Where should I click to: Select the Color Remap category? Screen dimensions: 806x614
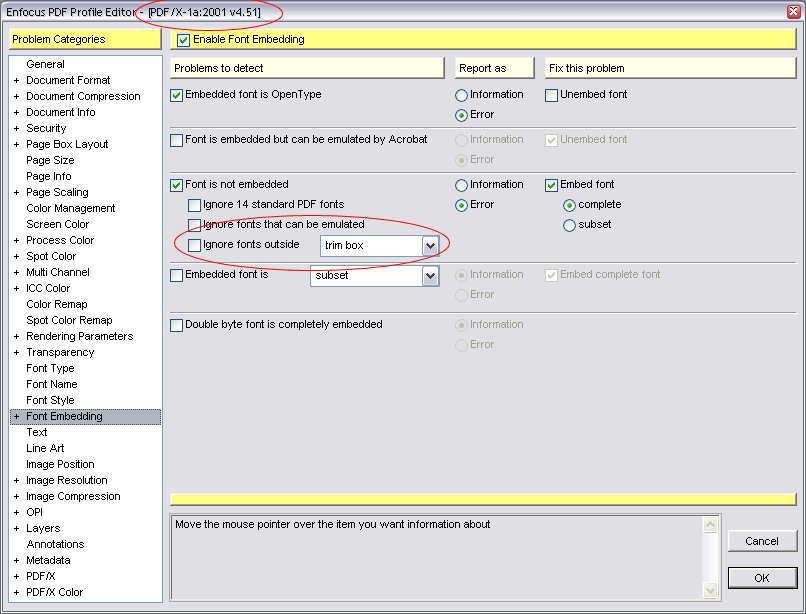57,304
